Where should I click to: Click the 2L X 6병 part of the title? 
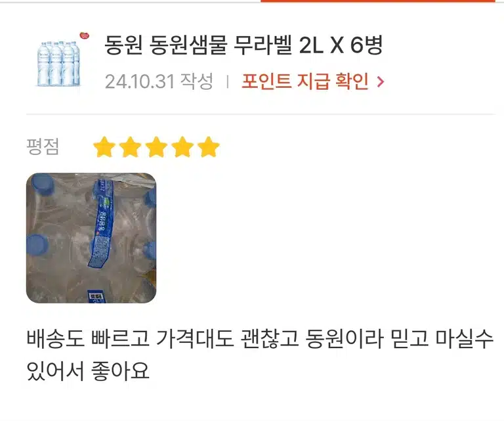[341, 45]
